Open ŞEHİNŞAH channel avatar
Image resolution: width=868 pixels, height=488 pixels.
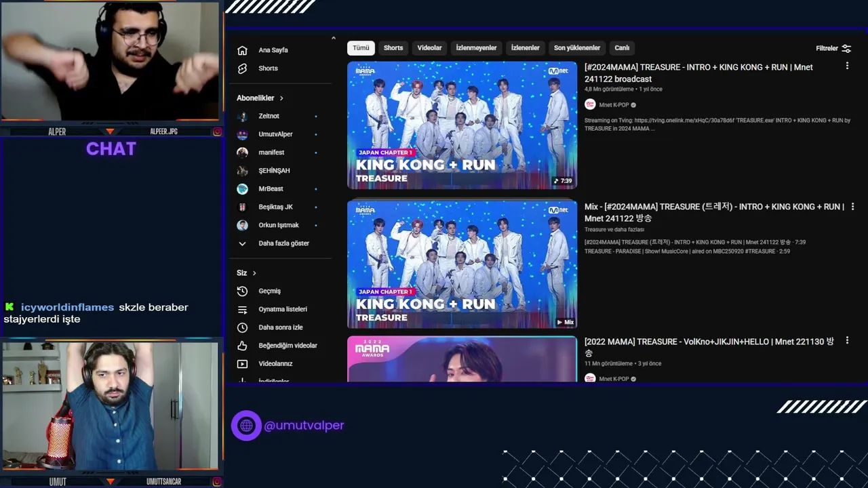tap(242, 171)
